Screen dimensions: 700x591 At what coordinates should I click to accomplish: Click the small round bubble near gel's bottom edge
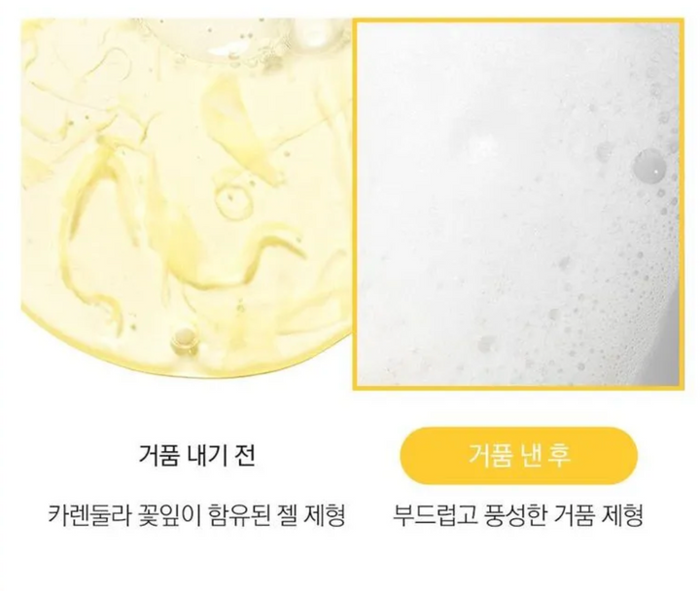[x=185, y=338]
